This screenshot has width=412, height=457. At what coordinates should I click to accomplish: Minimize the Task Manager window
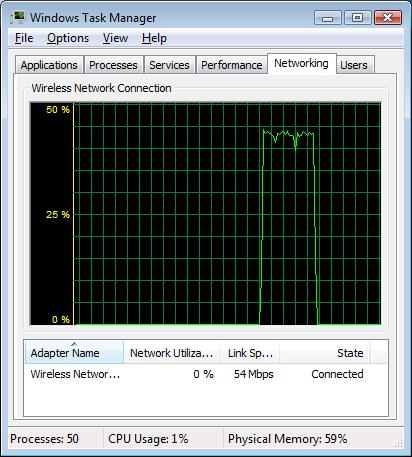[328, 17]
